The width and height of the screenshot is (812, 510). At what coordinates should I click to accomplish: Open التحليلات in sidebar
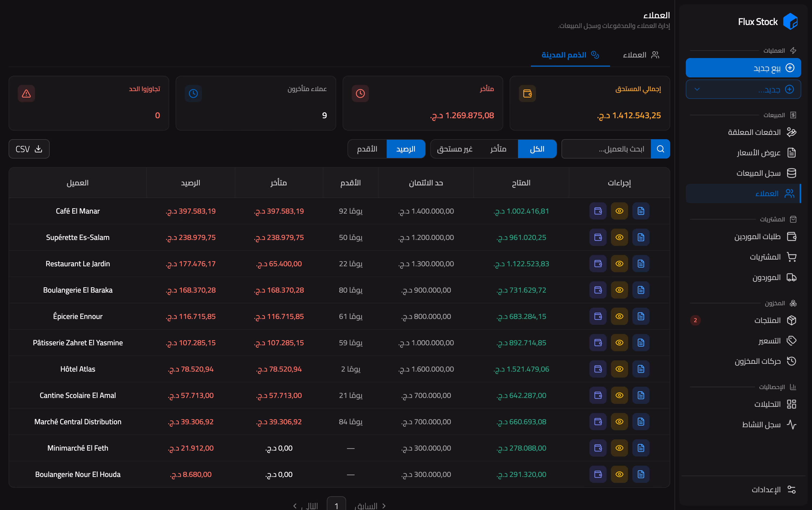(x=743, y=404)
